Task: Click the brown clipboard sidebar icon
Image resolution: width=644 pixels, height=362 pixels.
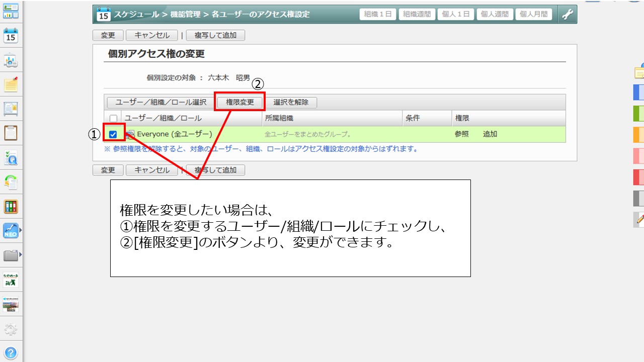Action: (x=11, y=133)
